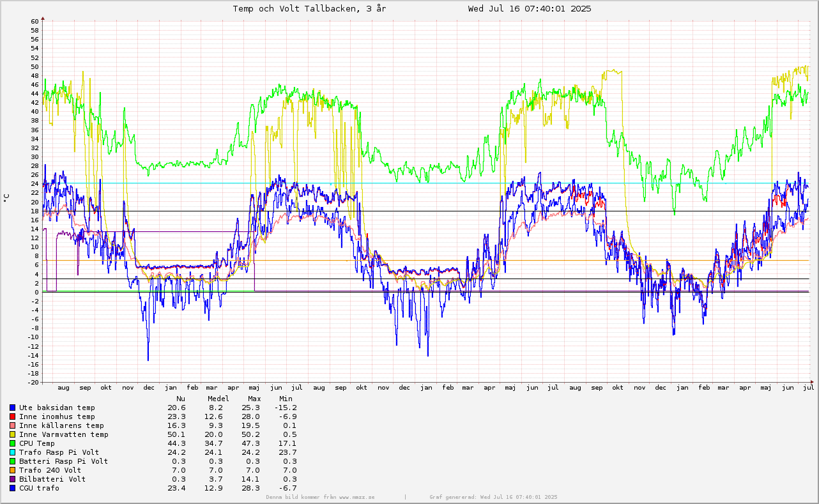Click the 'Min' column header

click(286, 399)
